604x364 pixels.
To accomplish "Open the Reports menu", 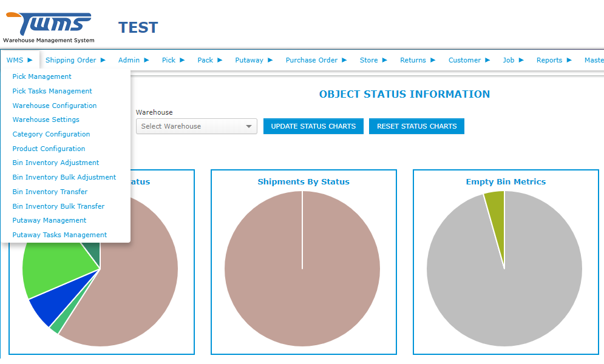I will click(549, 60).
